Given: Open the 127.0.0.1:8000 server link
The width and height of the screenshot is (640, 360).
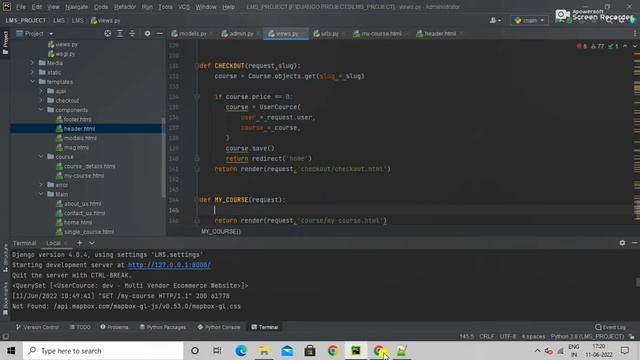Looking at the screenshot, I should coord(169,265).
